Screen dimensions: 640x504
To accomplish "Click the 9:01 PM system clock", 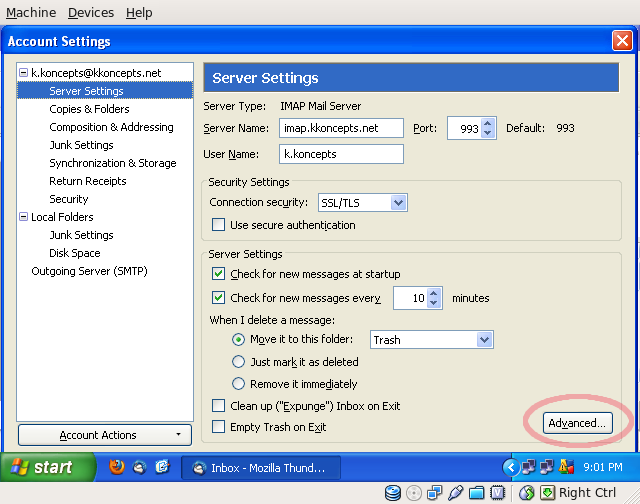I will (603, 467).
